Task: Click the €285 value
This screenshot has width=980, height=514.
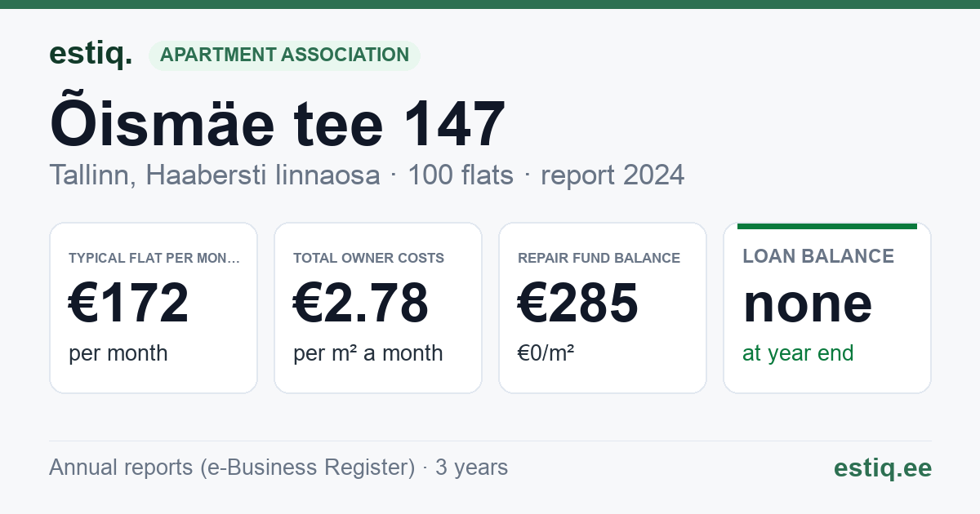Action: click(x=578, y=303)
